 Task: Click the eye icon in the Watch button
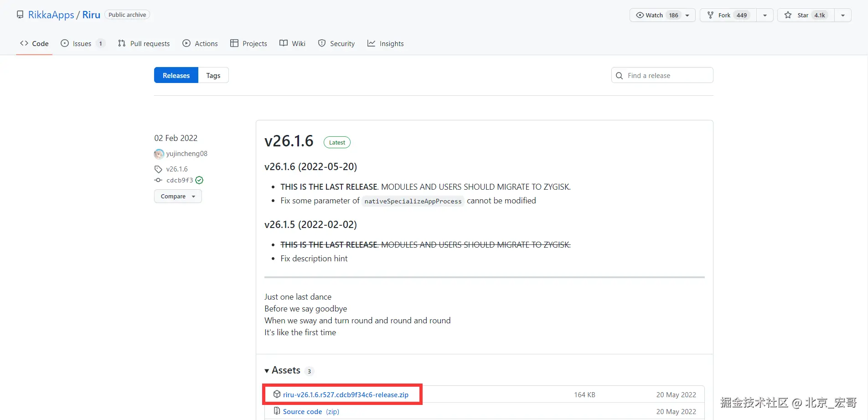640,15
